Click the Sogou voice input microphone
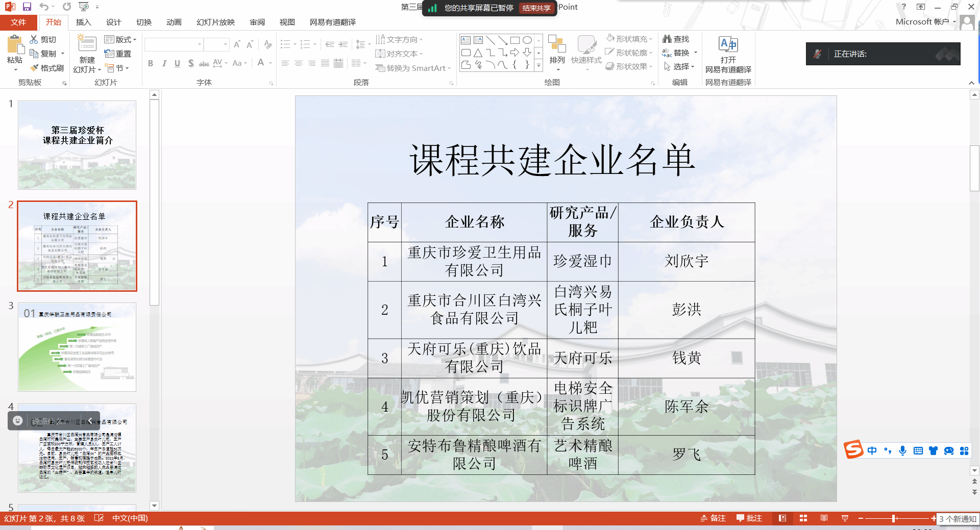Image resolution: width=980 pixels, height=530 pixels. coord(903,450)
